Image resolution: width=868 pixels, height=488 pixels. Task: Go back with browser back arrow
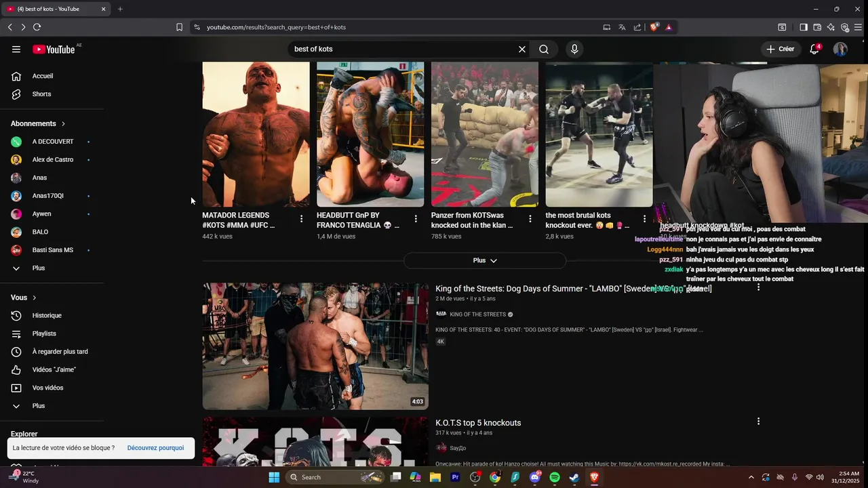pos(9,27)
